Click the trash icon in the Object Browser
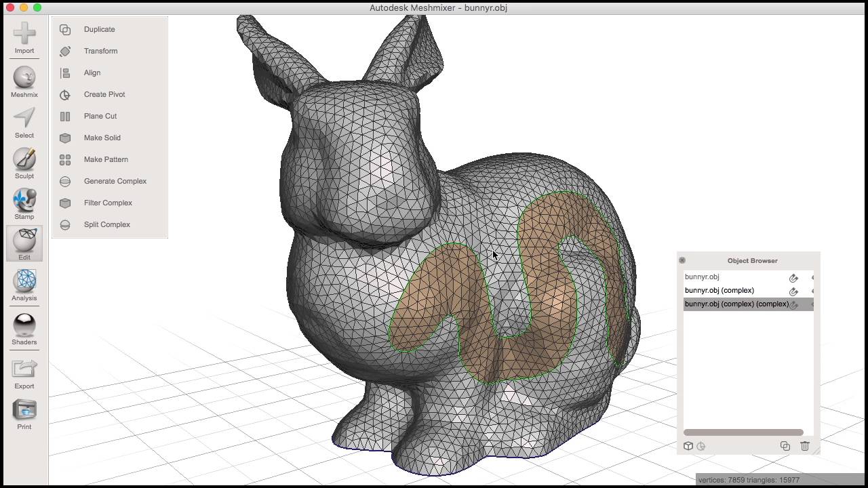 [x=805, y=446]
